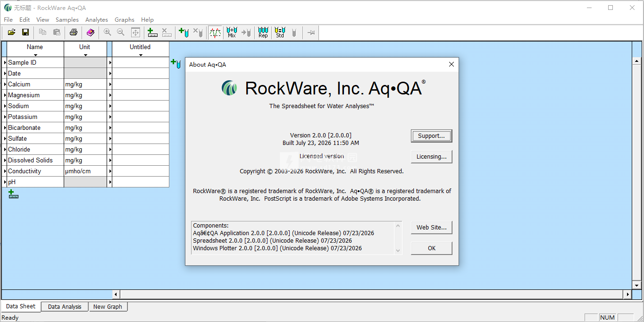Close the About Aq•QA dialog
The image size is (644, 322).
click(x=452, y=65)
